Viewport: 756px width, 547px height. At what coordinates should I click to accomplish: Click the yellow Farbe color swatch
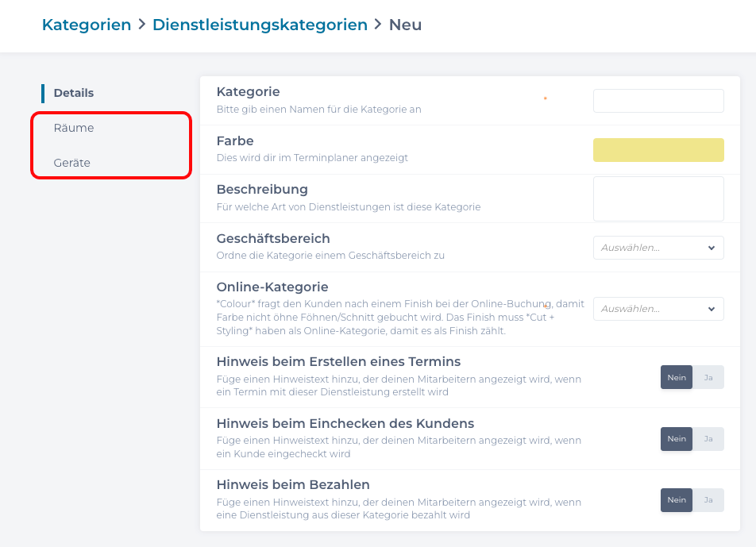point(658,149)
